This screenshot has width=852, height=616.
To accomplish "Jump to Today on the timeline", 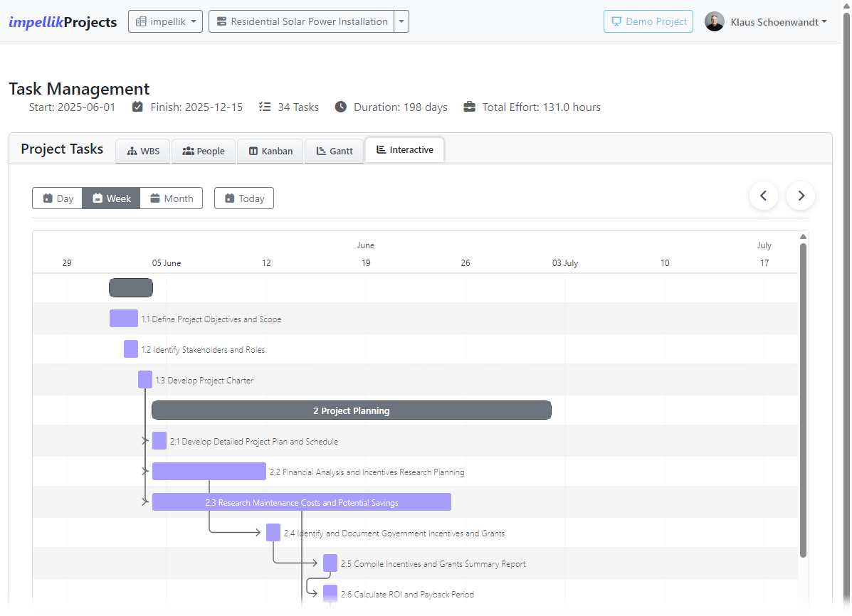I will point(244,198).
